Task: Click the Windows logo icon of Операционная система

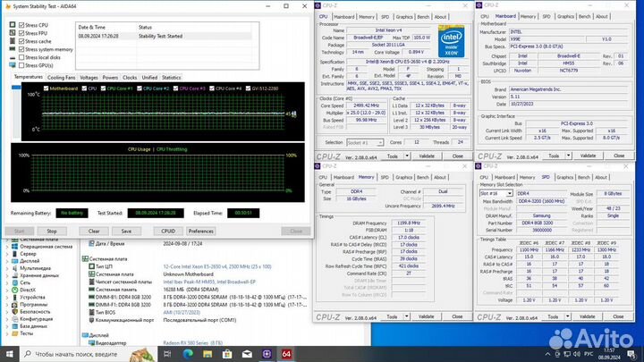Action: tap(15, 247)
